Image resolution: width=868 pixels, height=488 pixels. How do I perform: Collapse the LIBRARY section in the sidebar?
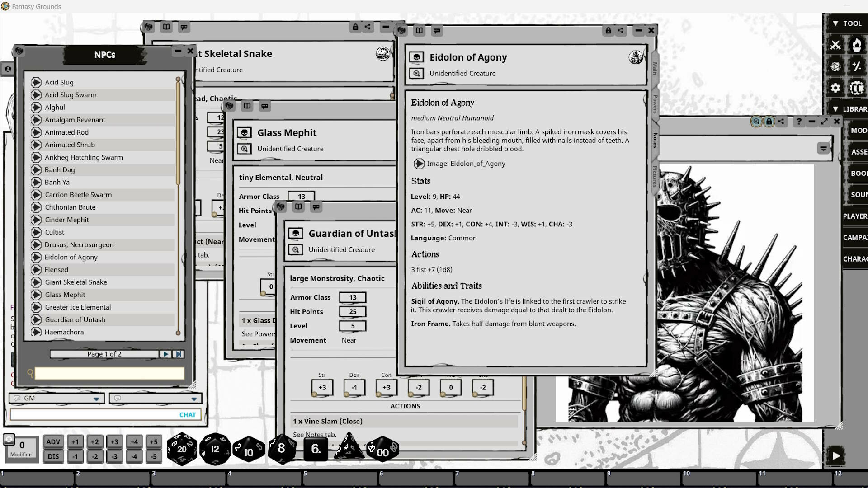click(x=836, y=108)
